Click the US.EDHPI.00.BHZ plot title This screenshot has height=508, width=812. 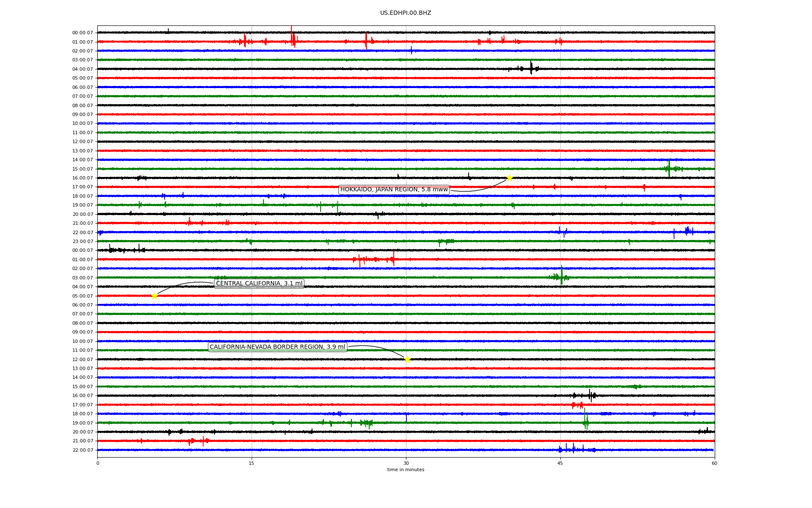pyautogui.click(x=406, y=13)
